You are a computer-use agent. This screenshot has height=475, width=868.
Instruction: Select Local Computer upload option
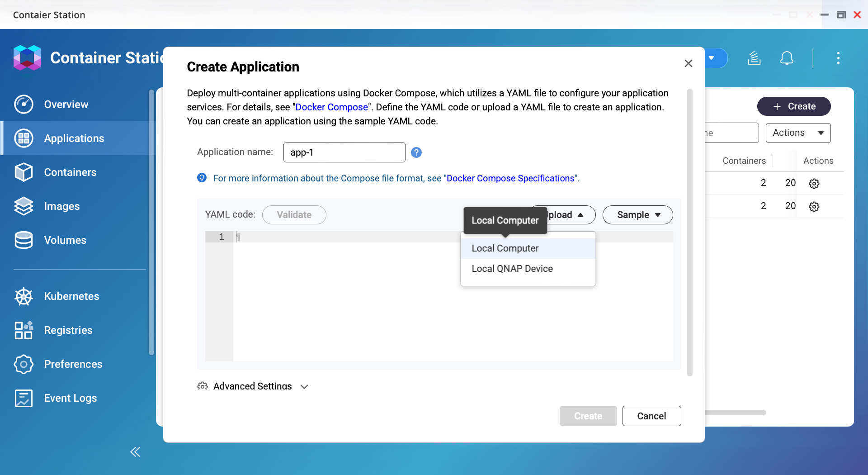pyautogui.click(x=505, y=248)
